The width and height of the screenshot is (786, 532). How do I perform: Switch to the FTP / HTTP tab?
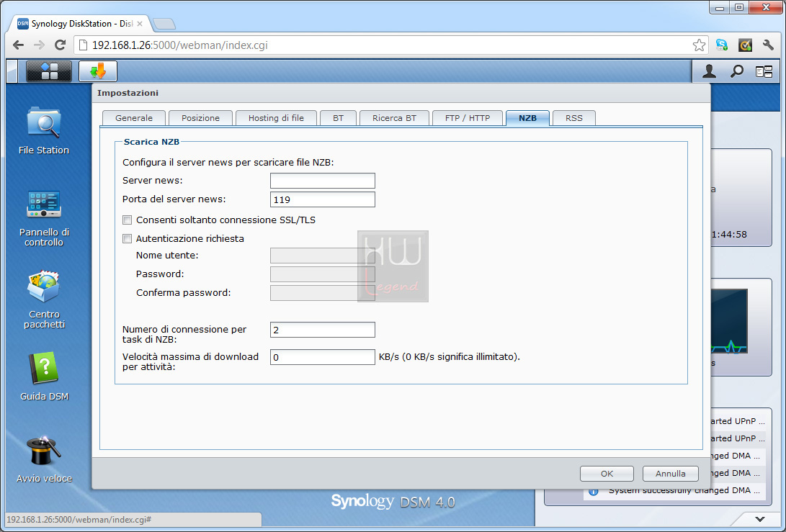click(468, 118)
